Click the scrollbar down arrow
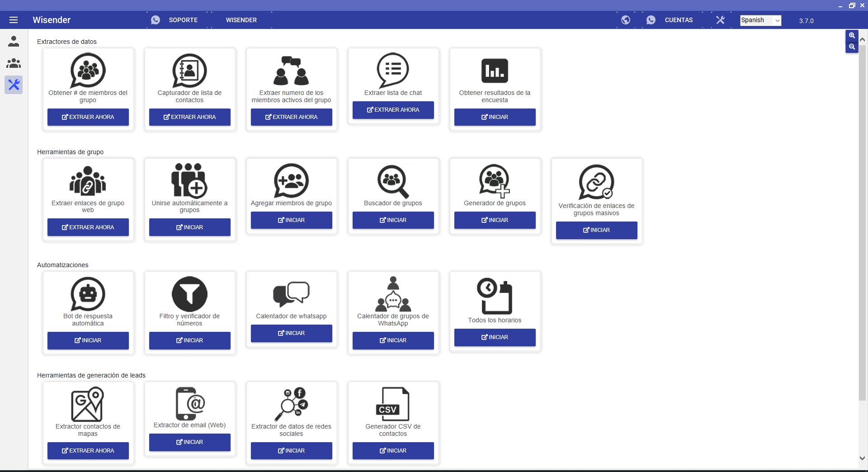Viewport: 868px width, 472px height. [862, 458]
